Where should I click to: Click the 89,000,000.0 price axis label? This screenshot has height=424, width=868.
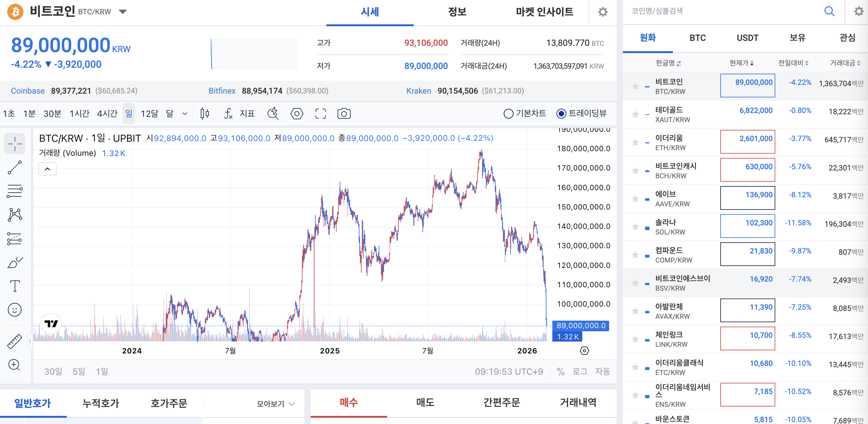tap(581, 326)
